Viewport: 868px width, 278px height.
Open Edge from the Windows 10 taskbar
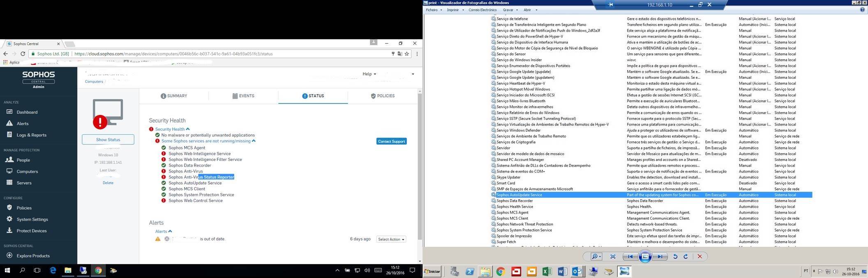(53, 271)
